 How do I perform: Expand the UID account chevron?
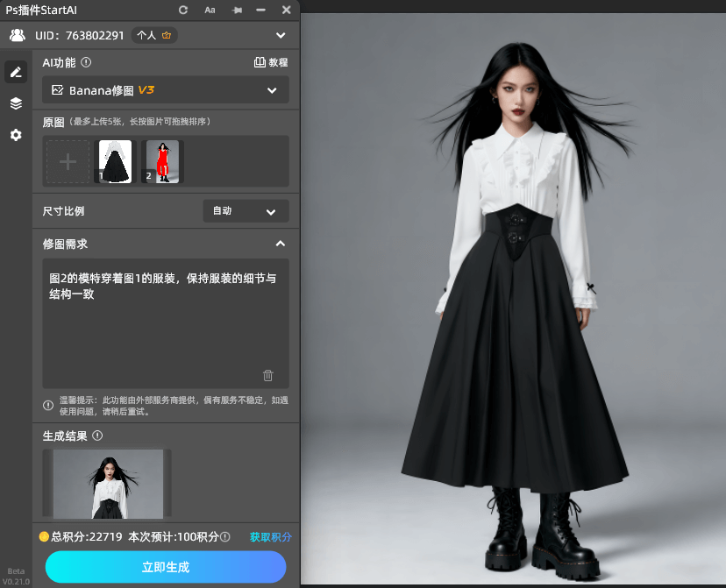(x=281, y=35)
